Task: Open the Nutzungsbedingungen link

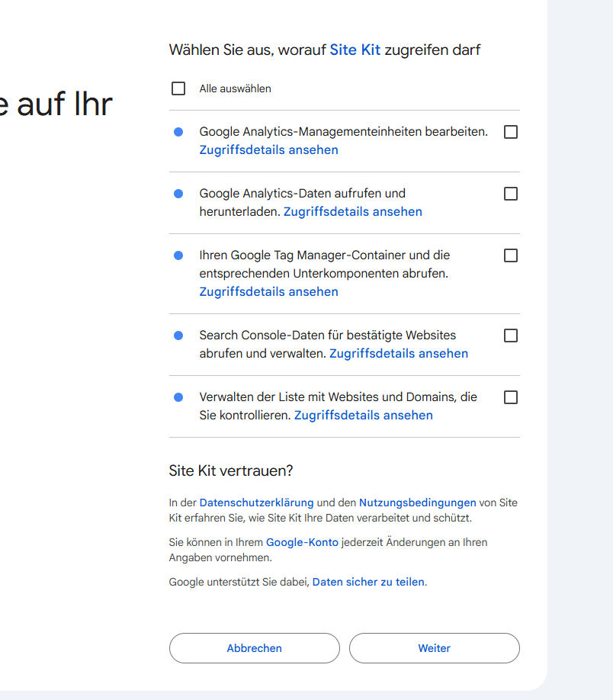Action: (418, 503)
